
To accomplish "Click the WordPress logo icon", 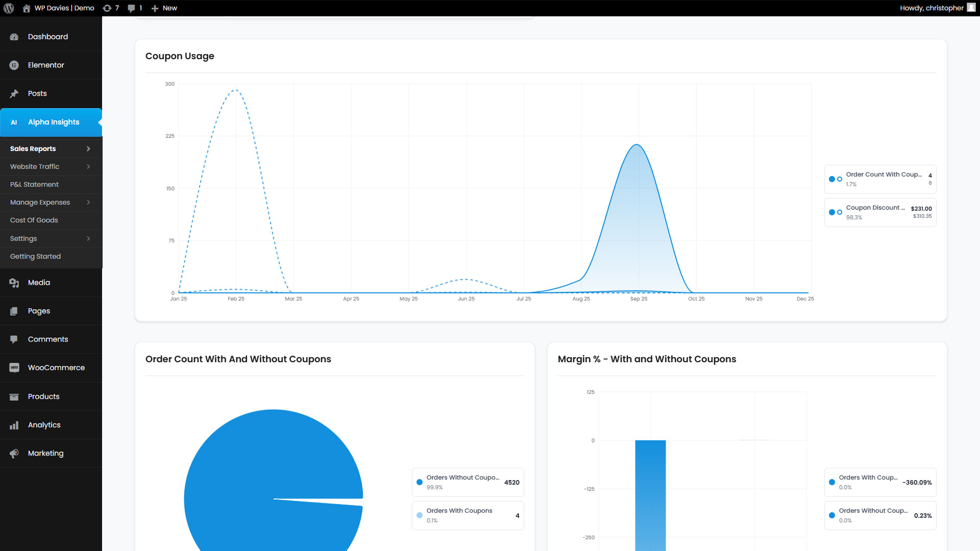I will tap(9, 8).
